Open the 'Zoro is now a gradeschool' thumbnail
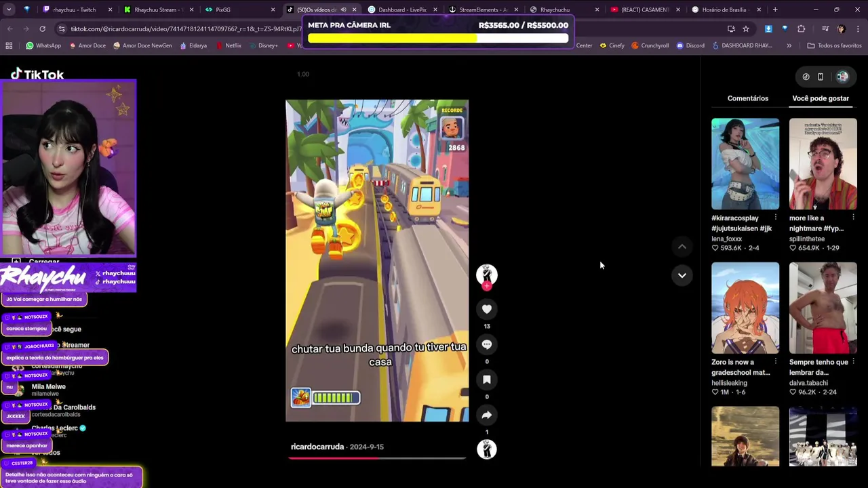The image size is (868, 488). (745, 308)
